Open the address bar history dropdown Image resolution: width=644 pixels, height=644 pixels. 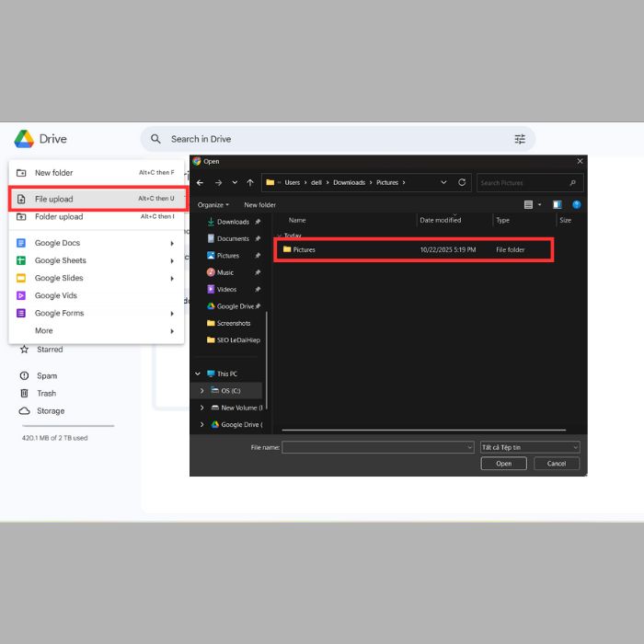point(443,182)
